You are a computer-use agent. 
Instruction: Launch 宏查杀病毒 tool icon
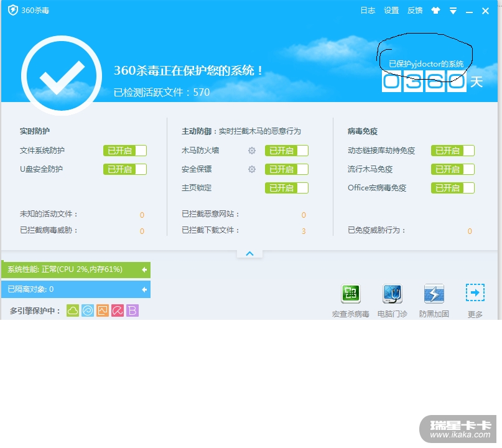click(x=351, y=294)
